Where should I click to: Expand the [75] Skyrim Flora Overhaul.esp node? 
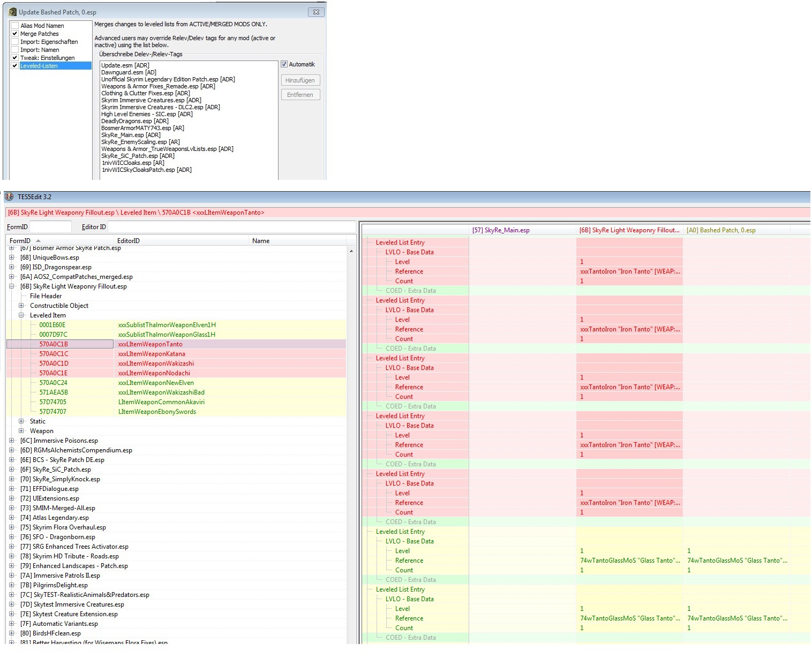(12, 527)
